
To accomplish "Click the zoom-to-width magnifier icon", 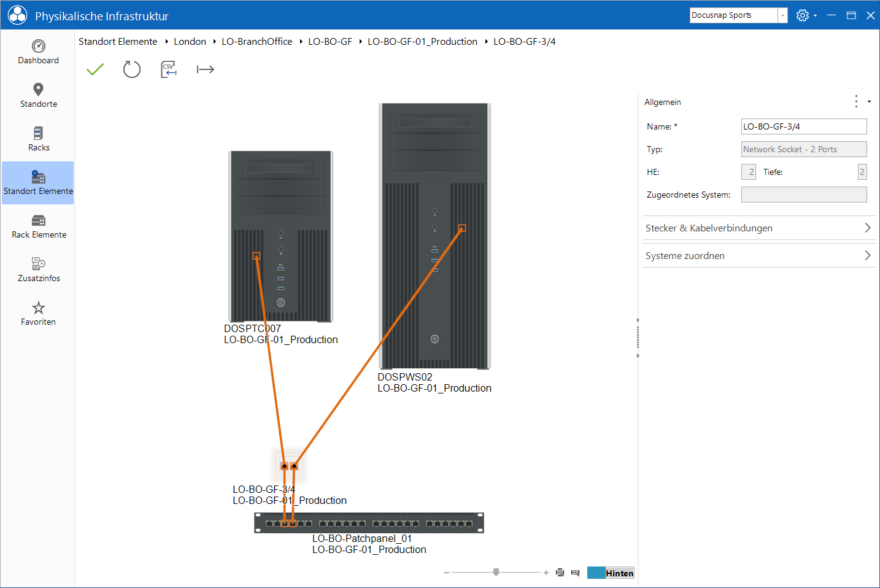I will point(575,573).
